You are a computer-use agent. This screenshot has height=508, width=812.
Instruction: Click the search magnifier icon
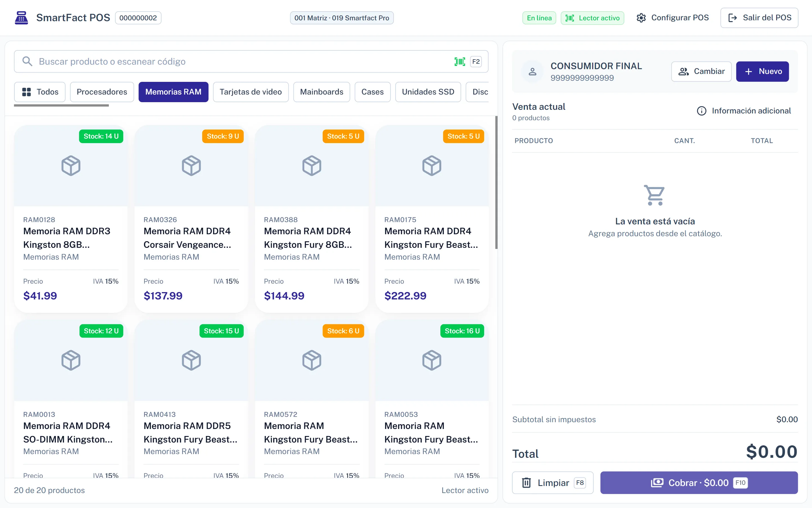pyautogui.click(x=27, y=62)
